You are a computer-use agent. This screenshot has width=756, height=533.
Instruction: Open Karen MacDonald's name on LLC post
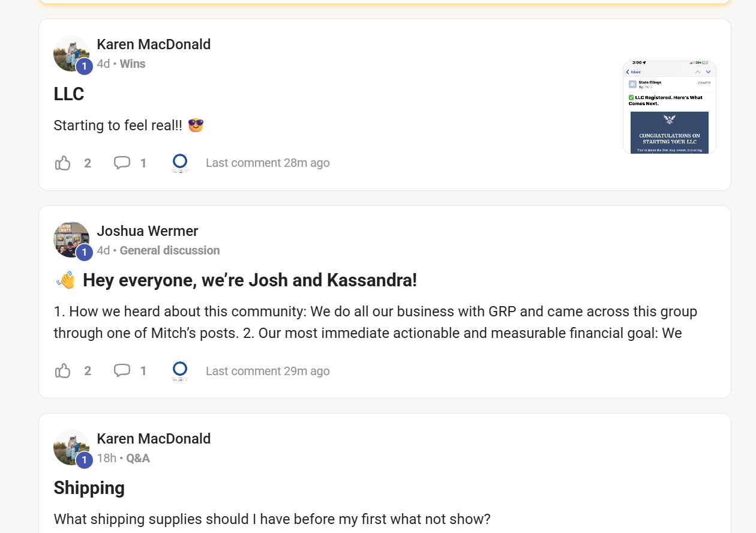point(154,44)
